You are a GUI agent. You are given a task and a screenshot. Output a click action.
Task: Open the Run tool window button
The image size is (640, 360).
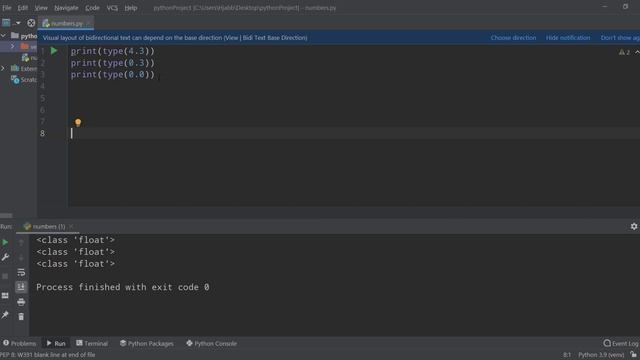tap(56, 344)
